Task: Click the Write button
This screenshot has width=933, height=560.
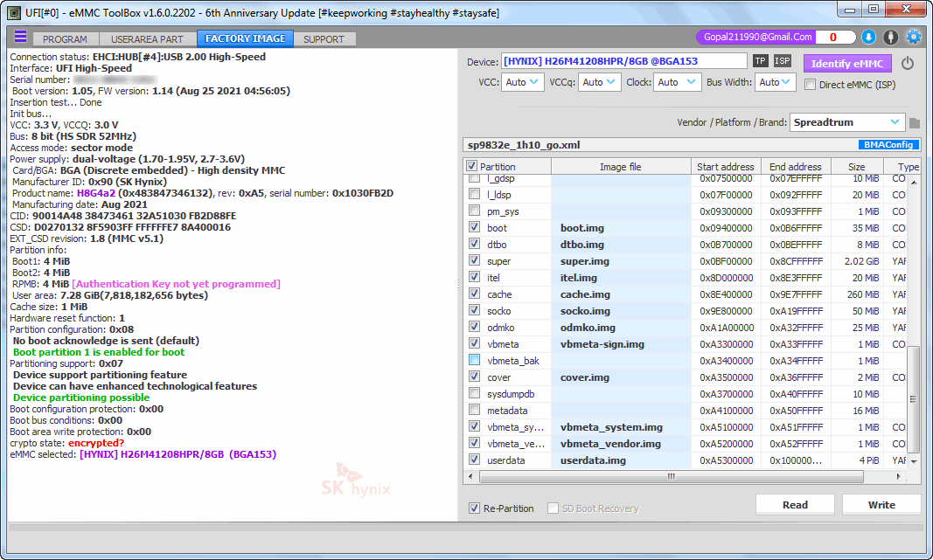Action: point(881,505)
